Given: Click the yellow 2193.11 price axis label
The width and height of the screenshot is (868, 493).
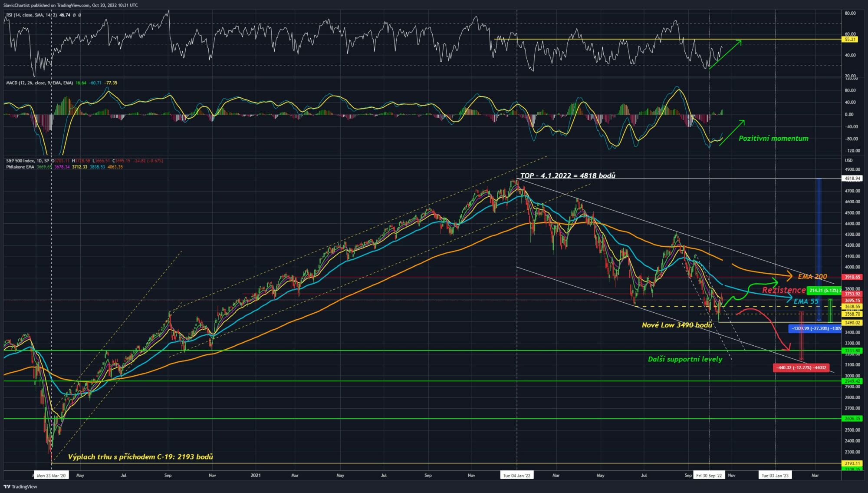Looking at the screenshot, I should [852, 464].
